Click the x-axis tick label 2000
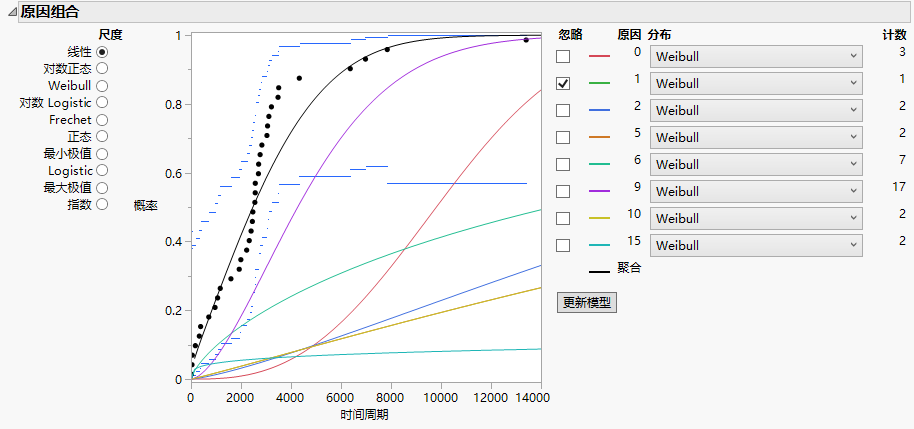Viewport: 914px width, 429px height. point(241,398)
